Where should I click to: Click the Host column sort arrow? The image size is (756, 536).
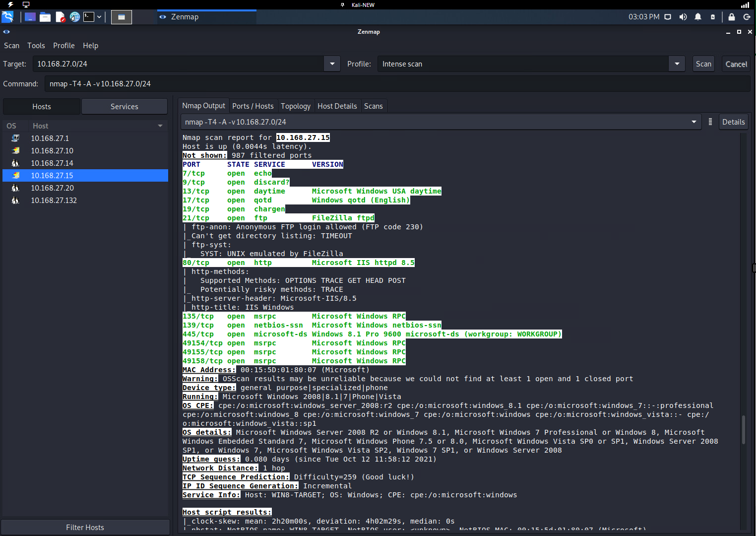[x=160, y=126]
